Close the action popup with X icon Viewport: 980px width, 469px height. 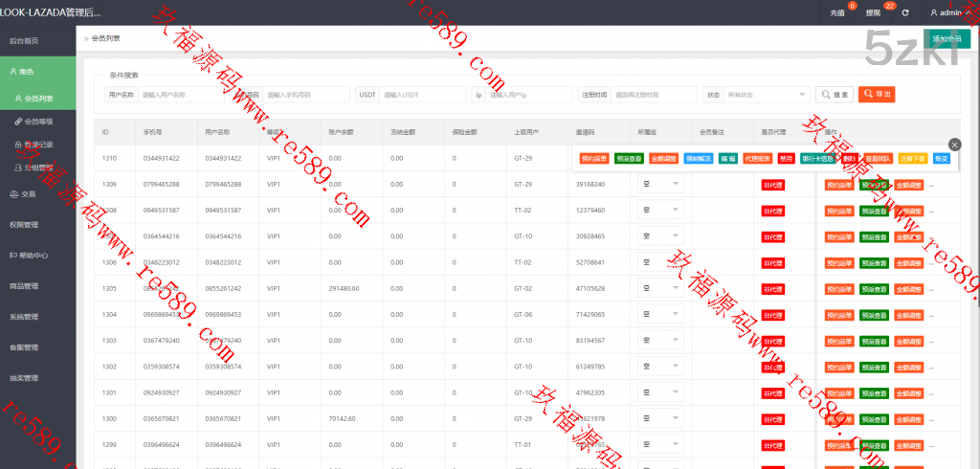(954, 145)
